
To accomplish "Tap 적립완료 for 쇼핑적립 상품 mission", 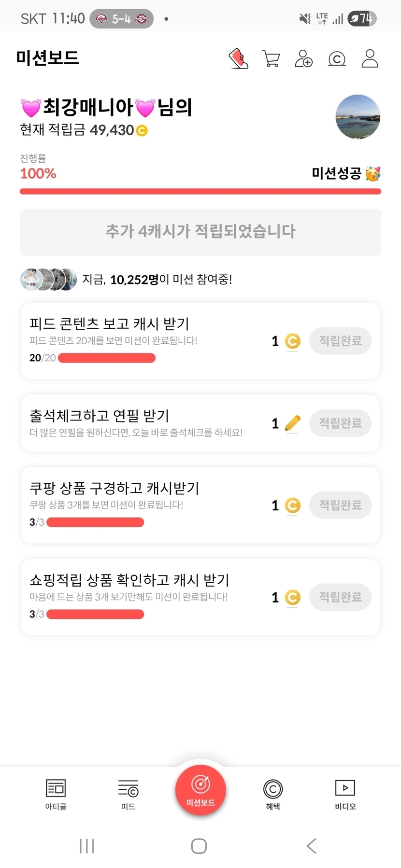I will tap(340, 597).
